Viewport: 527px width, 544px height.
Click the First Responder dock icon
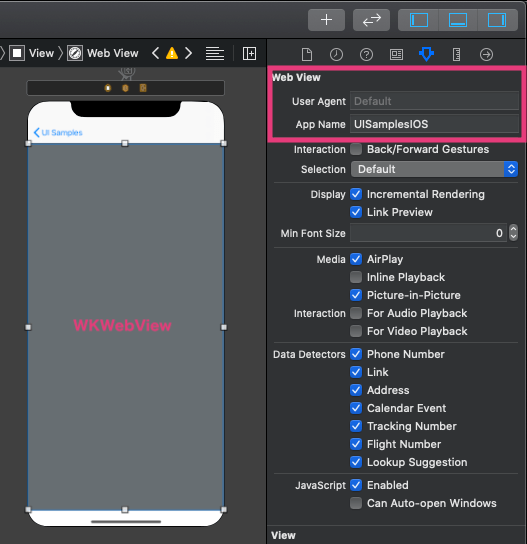tap(125, 88)
